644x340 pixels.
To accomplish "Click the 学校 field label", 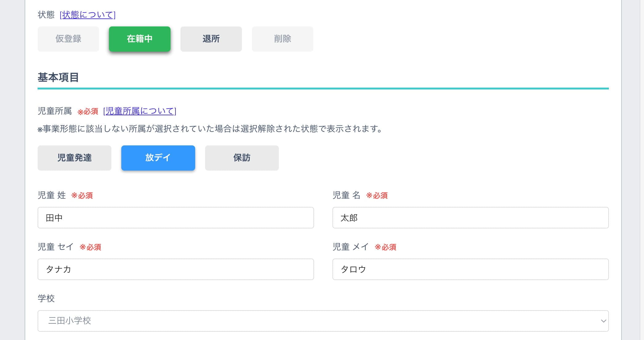I will pyautogui.click(x=46, y=298).
